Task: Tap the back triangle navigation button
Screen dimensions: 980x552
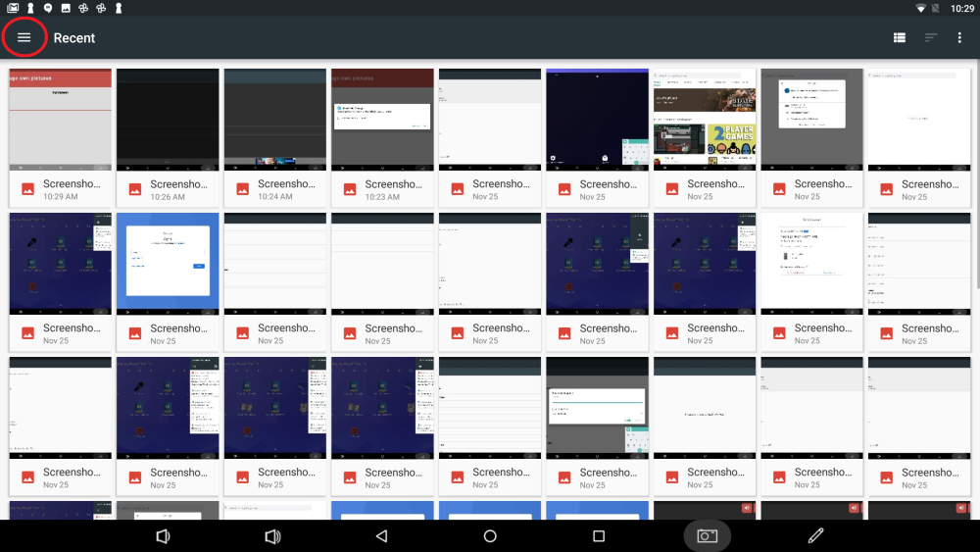Action: tap(381, 535)
